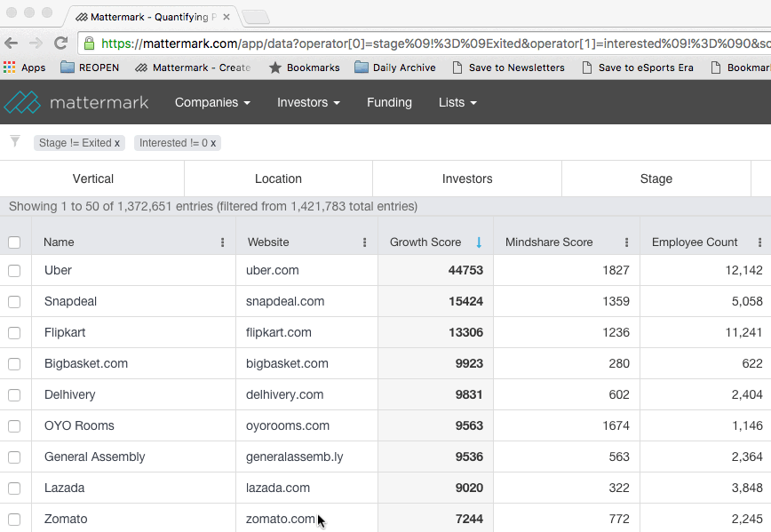Open the Location filter tab
This screenshot has width=771, height=532.
pos(278,179)
